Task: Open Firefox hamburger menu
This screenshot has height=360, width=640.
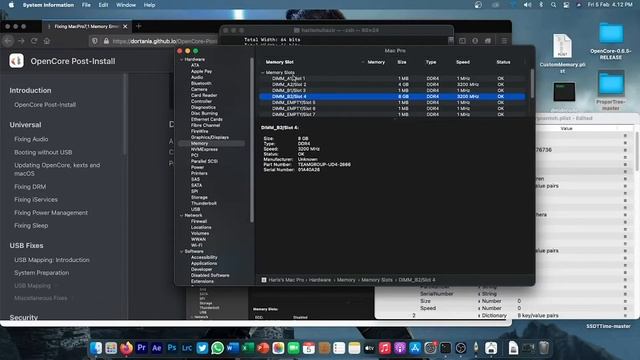Action: 504,41
